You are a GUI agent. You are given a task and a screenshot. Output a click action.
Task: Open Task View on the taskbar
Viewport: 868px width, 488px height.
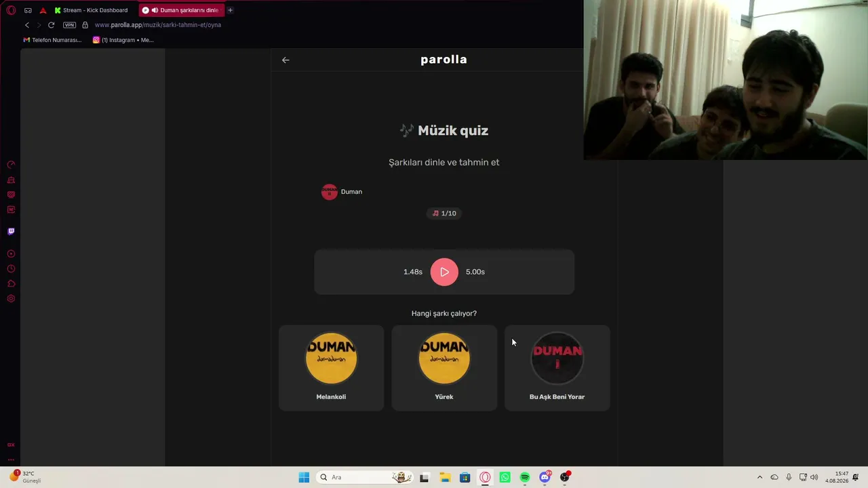425,477
